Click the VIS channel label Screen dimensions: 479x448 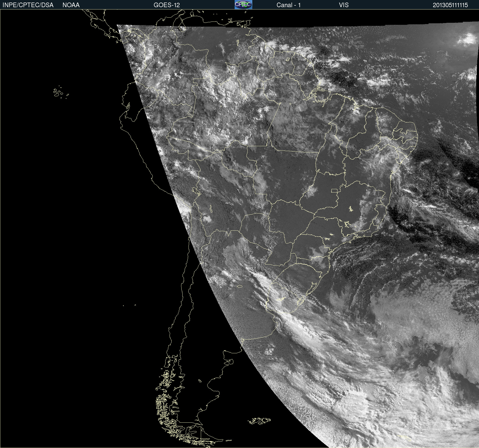pos(343,5)
